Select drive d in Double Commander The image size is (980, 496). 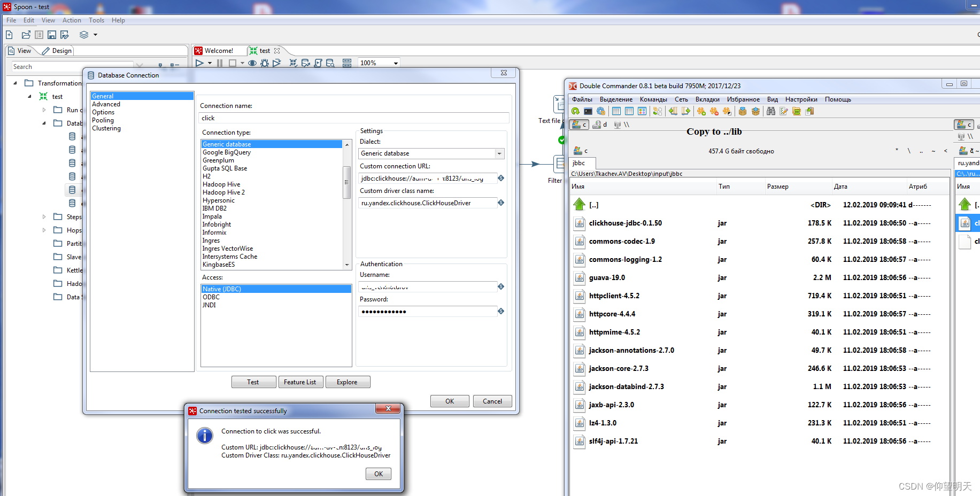point(600,125)
